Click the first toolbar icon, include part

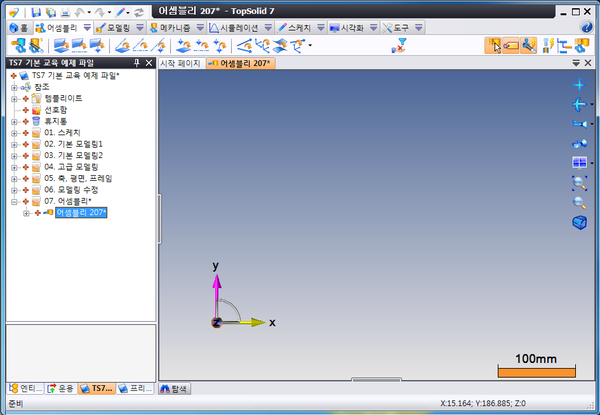click(x=18, y=46)
